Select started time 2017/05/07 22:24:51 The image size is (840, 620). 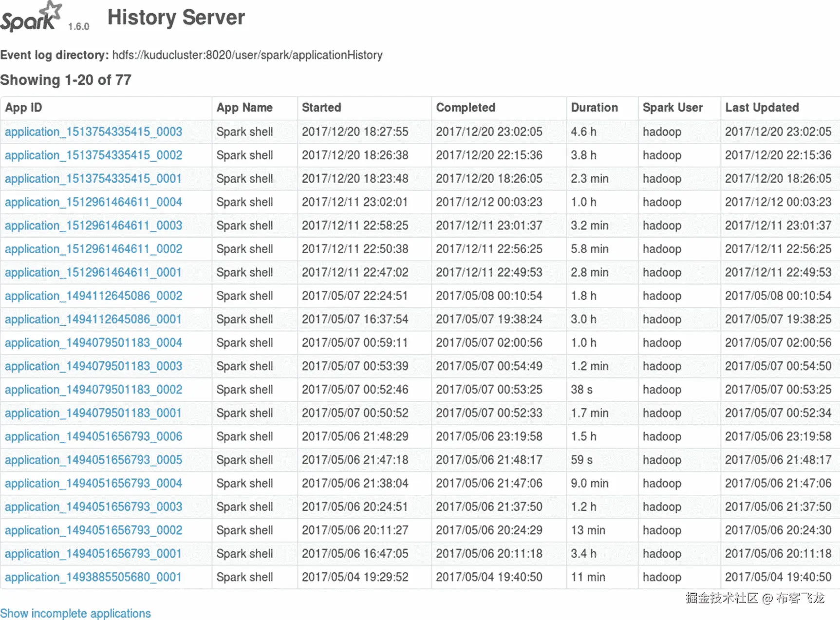pyautogui.click(x=355, y=296)
